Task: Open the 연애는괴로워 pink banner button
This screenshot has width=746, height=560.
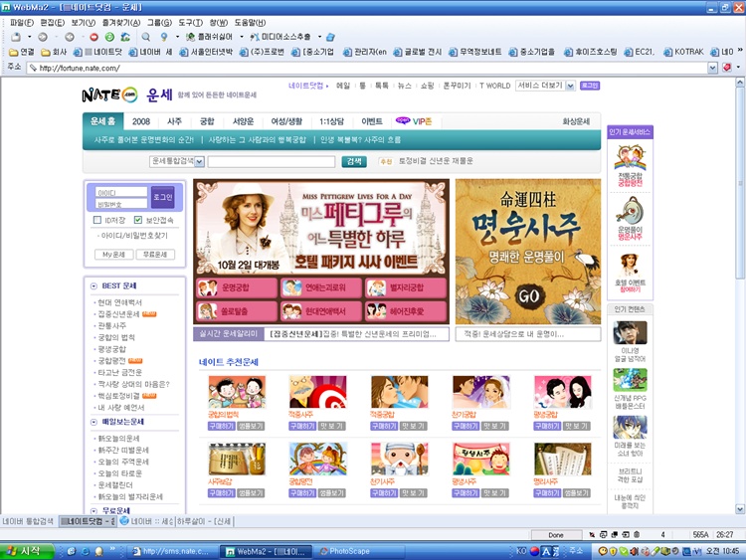Action: [320, 287]
